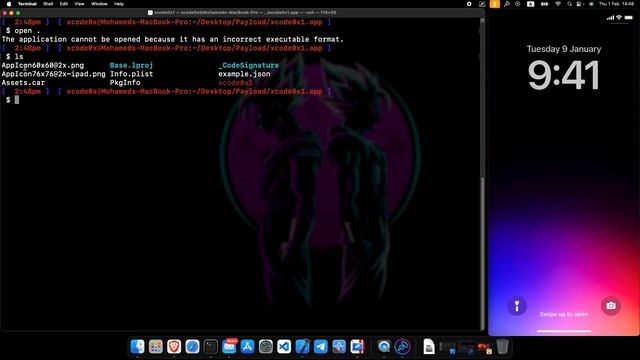Open the Shell menu
640x360 pixels.
tap(48, 4)
